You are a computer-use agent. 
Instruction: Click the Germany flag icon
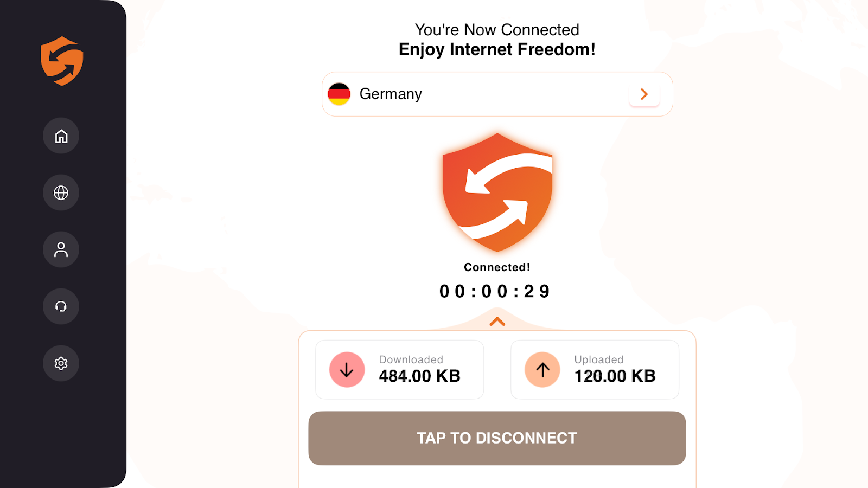click(339, 94)
